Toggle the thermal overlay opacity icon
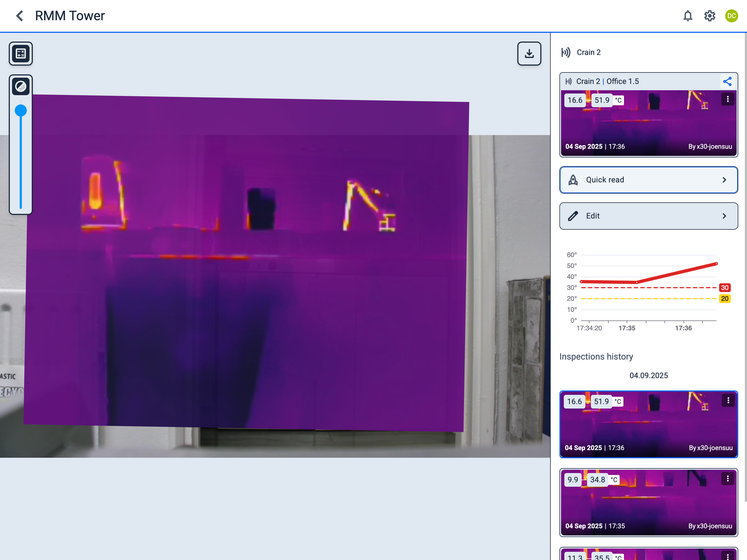 coord(21,86)
